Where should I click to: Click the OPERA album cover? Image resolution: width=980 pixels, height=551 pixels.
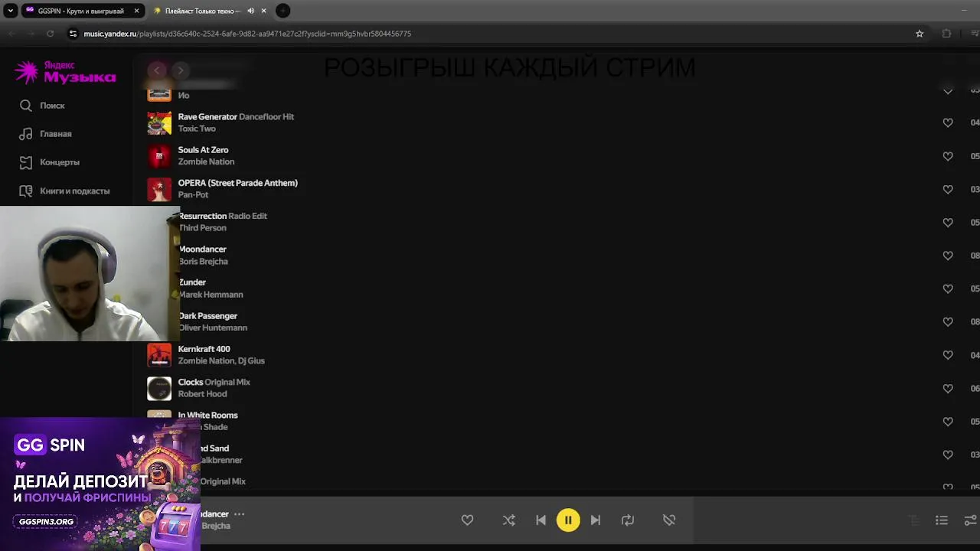(x=159, y=189)
